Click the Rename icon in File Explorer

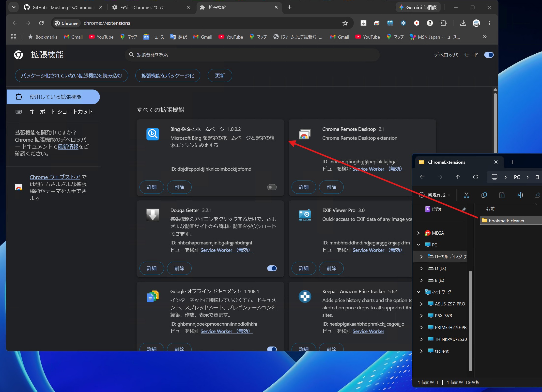[519, 195]
